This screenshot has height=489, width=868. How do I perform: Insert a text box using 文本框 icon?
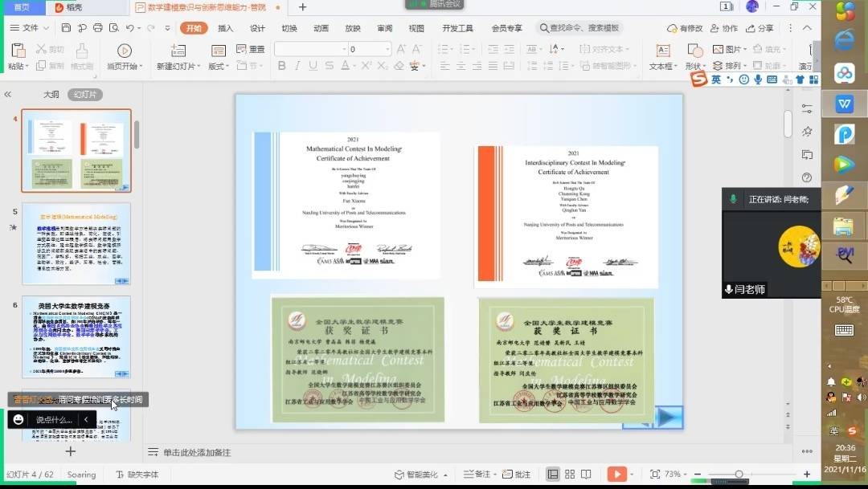[662, 51]
